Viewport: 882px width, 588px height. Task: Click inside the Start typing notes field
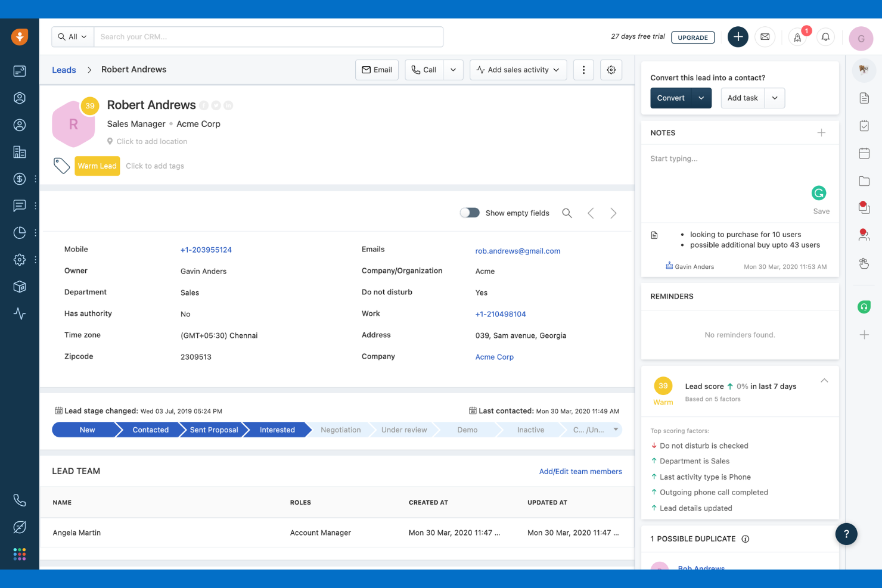(x=715, y=158)
